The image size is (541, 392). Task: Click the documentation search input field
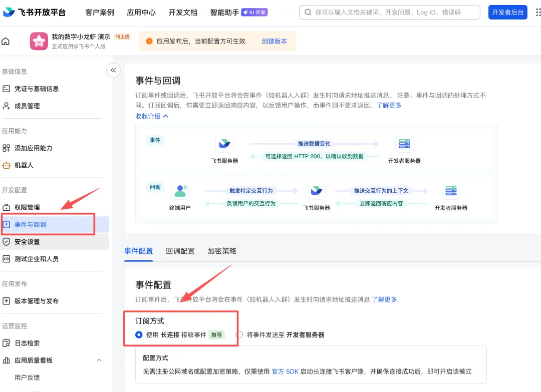click(390, 13)
